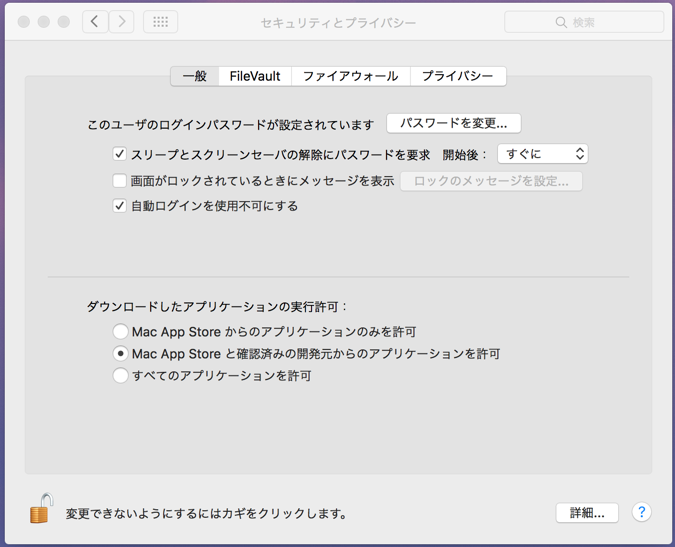Image resolution: width=675 pixels, height=547 pixels.
Task: Click the forward navigation arrow
Action: click(121, 22)
